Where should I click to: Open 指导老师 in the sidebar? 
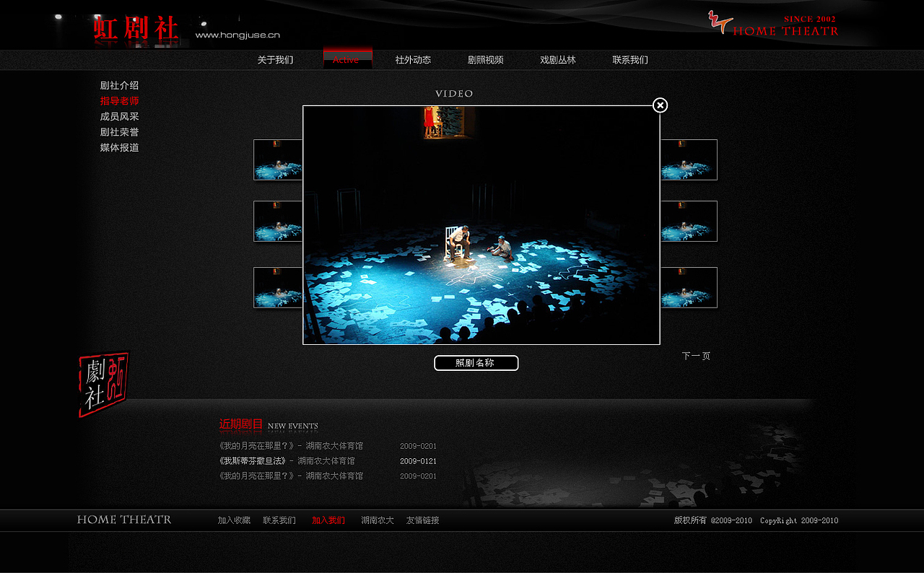tap(120, 101)
